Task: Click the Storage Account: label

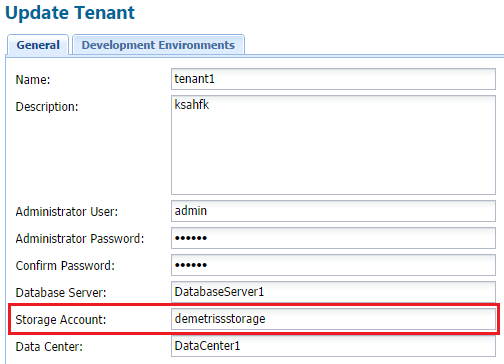Action: tap(61, 320)
